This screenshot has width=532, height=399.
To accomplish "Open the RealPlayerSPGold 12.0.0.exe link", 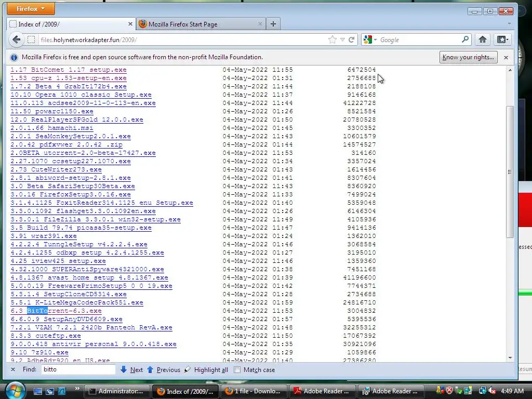I will (77, 120).
